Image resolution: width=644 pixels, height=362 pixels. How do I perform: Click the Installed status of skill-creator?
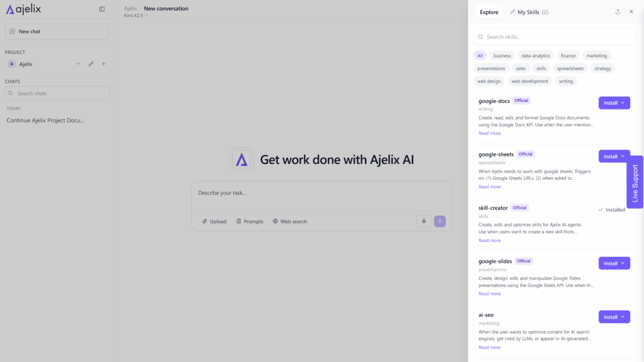pos(611,210)
